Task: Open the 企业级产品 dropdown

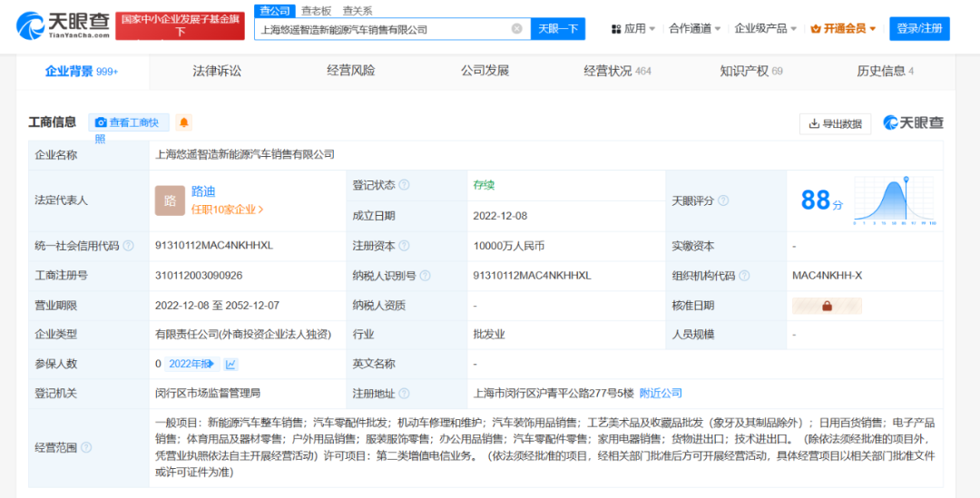Action: 765,28
